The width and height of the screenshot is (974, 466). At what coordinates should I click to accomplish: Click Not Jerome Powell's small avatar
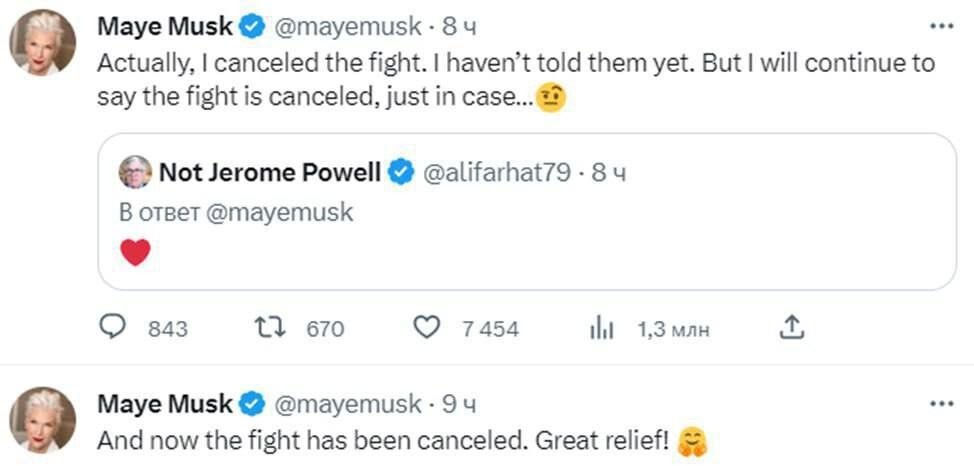pos(135,172)
